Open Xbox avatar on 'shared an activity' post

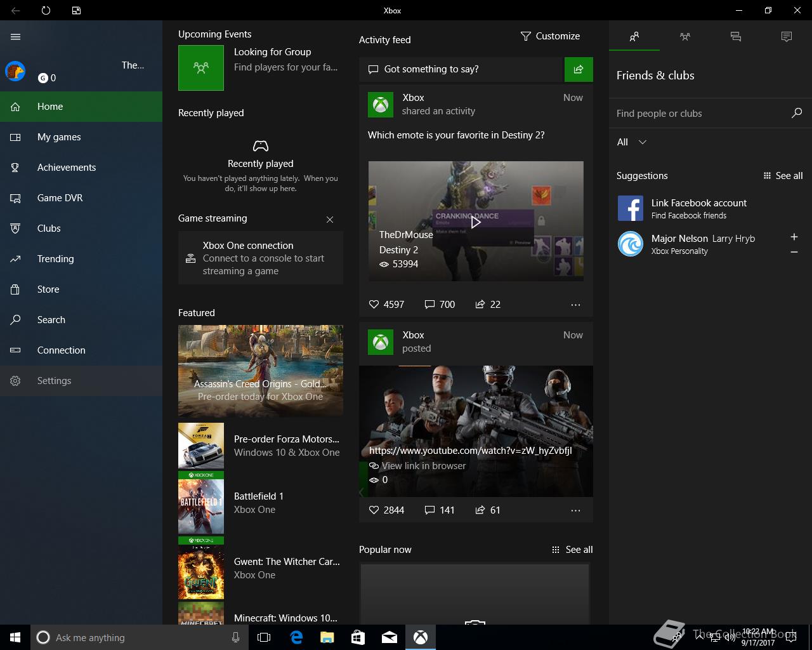(x=381, y=105)
